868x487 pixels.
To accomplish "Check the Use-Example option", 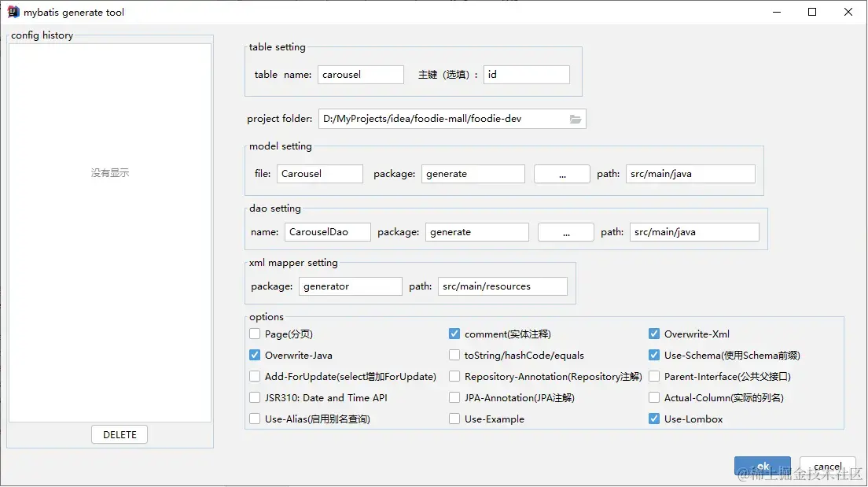I will (x=454, y=419).
